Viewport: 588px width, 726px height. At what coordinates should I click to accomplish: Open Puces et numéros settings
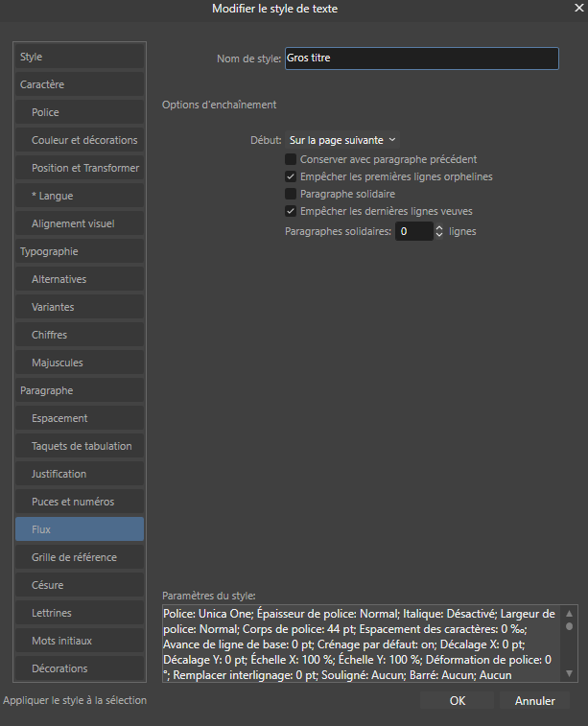80,502
